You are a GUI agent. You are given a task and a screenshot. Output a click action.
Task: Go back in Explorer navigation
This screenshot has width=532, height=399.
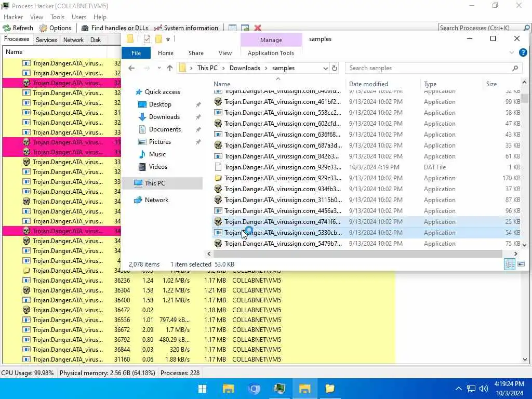coord(131,68)
